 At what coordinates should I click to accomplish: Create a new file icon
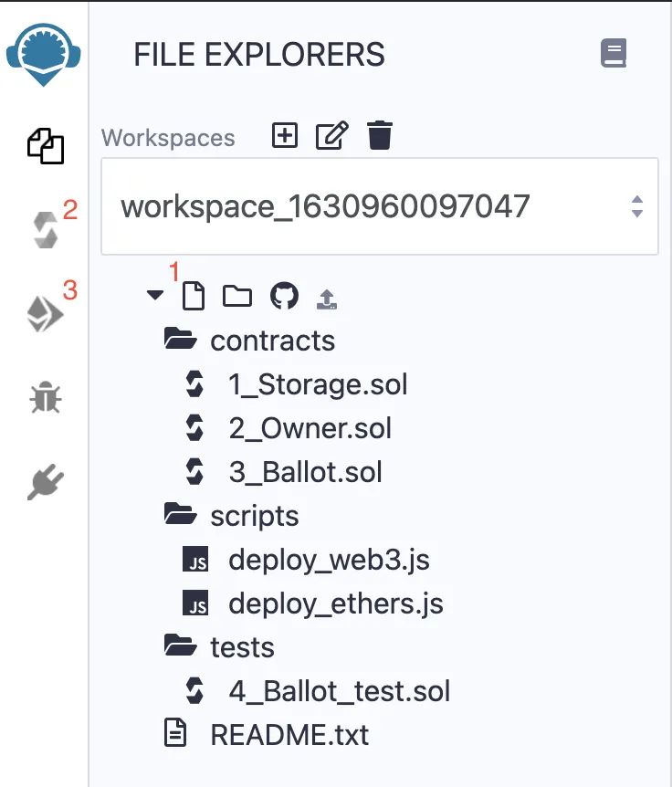tap(194, 297)
